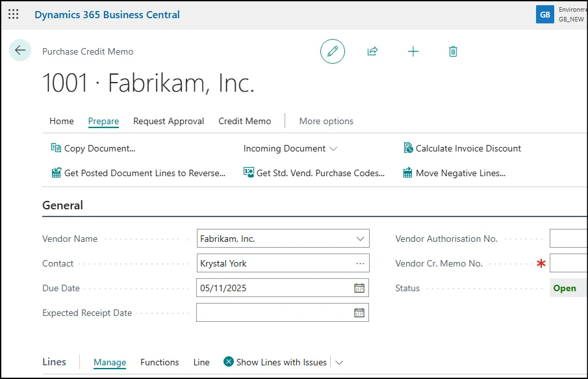
Task: Open the Manage tab in Lines
Action: 110,363
